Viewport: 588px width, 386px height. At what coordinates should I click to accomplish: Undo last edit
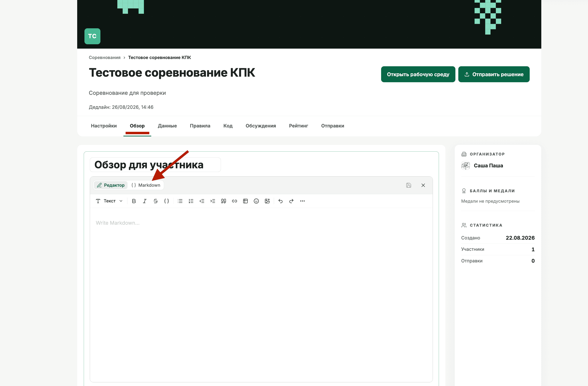pyautogui.click(x=280, y=201)
